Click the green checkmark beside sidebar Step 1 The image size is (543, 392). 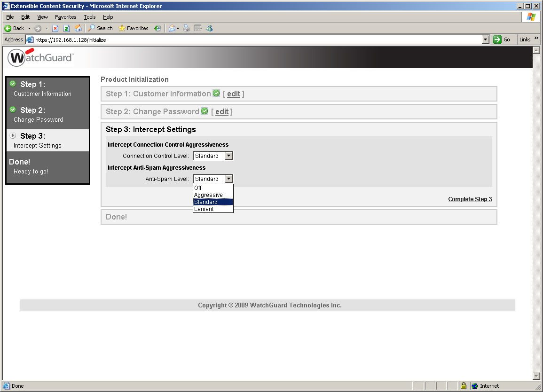(x=13, y=84)
